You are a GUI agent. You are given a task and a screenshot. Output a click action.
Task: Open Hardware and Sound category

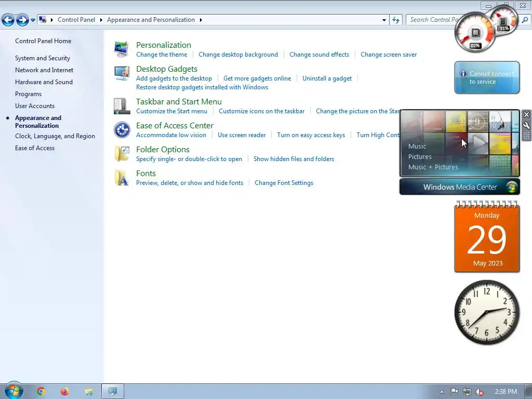(44, 82)
